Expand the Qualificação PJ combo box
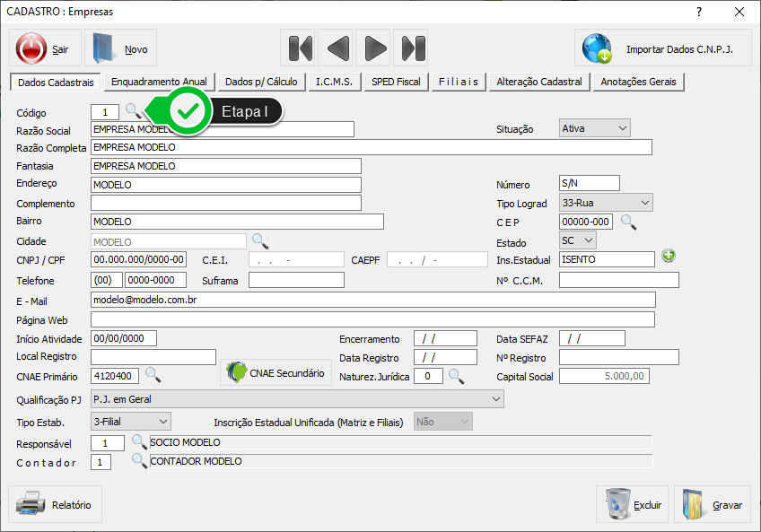The width and height of the screenshot is (761, 532). [x=496, y=398]
